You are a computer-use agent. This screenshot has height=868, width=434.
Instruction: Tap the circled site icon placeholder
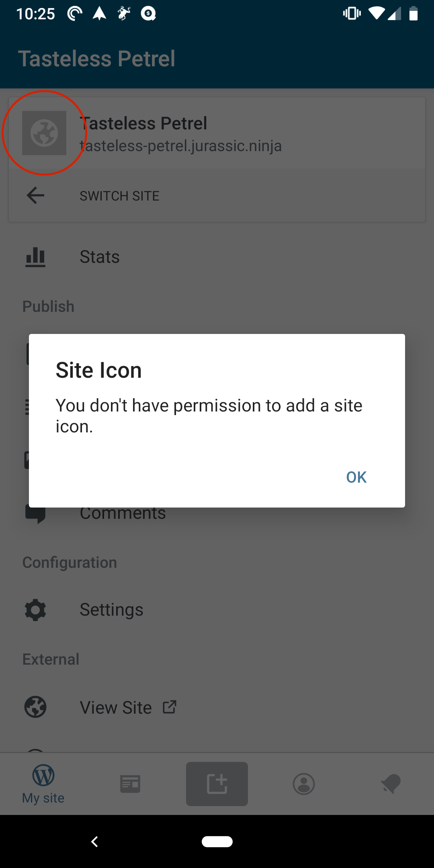click(45, 133)
